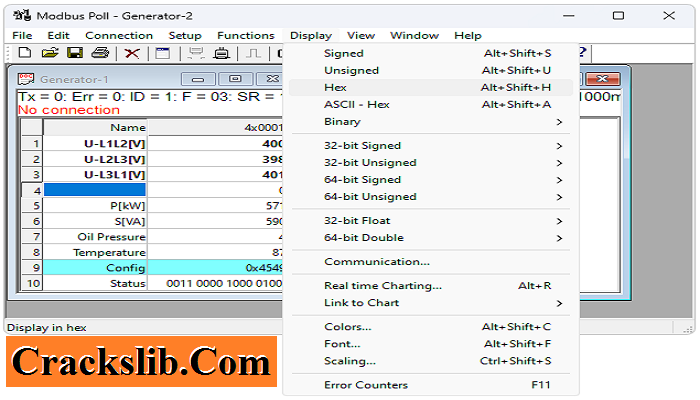Click the connect toolbar icon
The width and height of the screenshot is (700, 400).
pyautogui.click(x=196, y=54)
